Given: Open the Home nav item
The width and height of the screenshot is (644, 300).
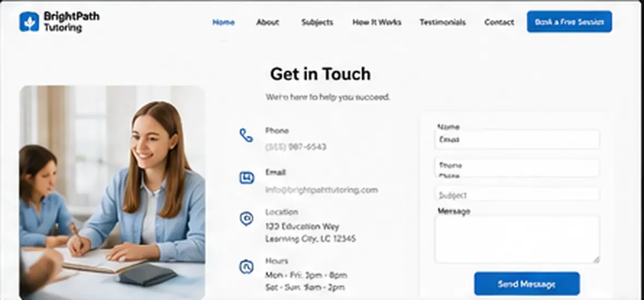Looking at the screenshot, I should pyautogui.click(x=223, y=22).
